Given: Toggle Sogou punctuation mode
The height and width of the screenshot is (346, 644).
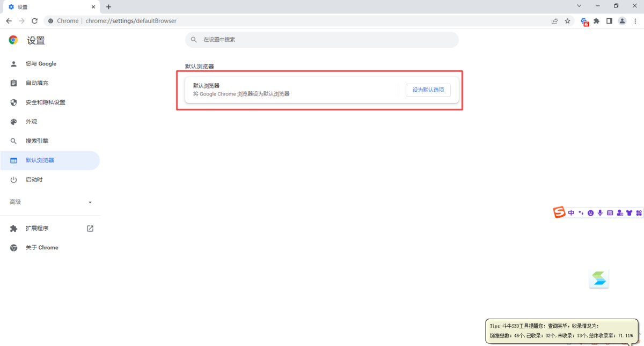Looking at the screenshot, I should click(581, 212).
